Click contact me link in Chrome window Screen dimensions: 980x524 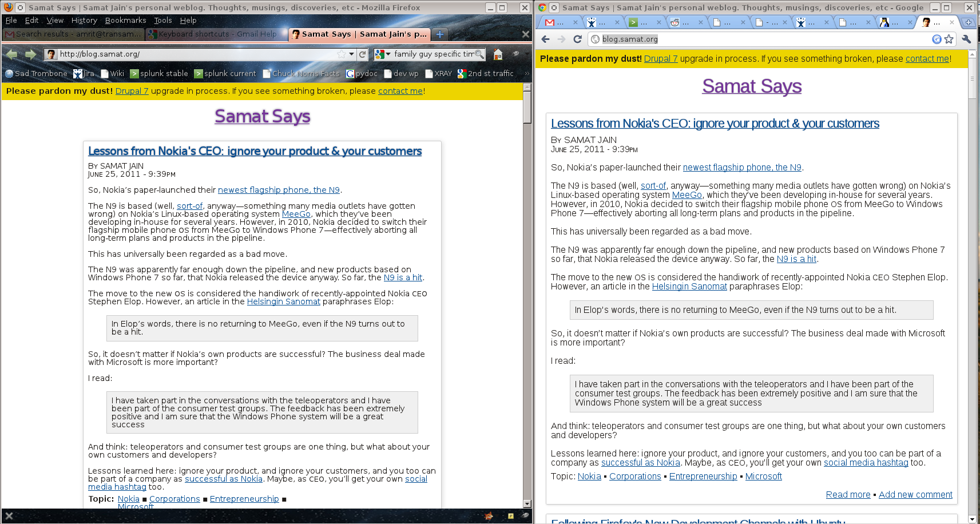click(x=927, y=58)
